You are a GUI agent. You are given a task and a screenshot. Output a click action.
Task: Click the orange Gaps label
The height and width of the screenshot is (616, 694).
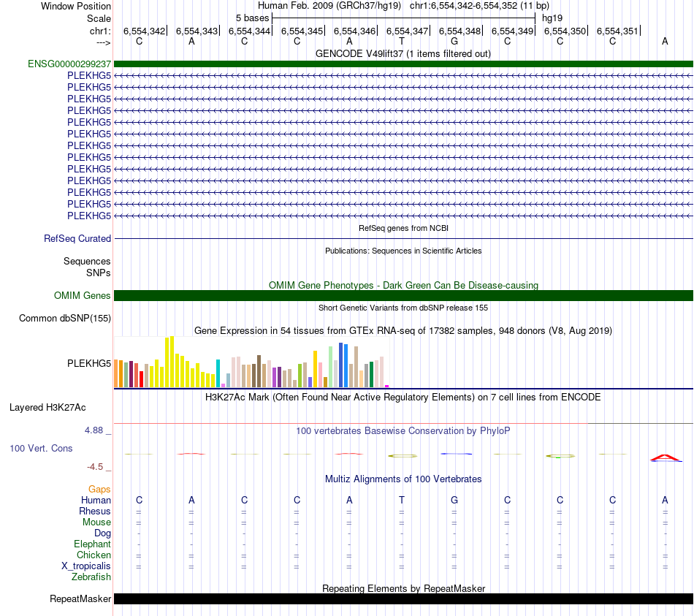(99, 489)
